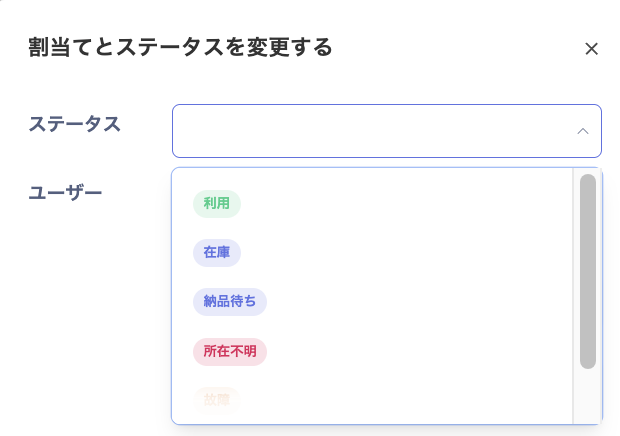Click the X icon at top right
The image size is (620, 436).
click(x=591, y=49)
